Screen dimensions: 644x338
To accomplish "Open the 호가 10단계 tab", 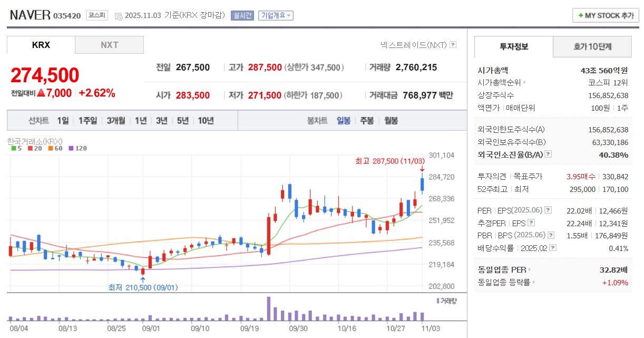I will (x=592, y=46).
